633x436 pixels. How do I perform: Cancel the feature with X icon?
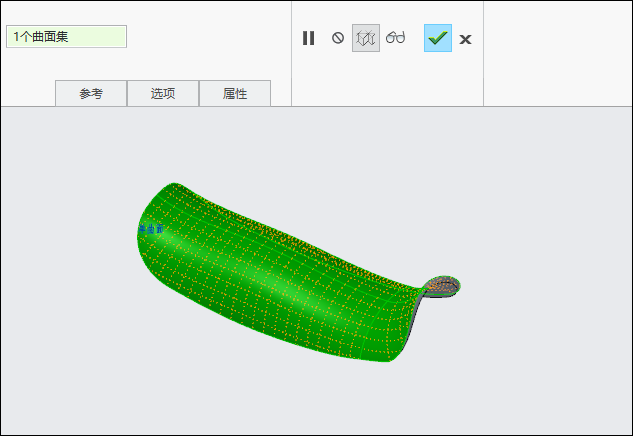(465, 39)
